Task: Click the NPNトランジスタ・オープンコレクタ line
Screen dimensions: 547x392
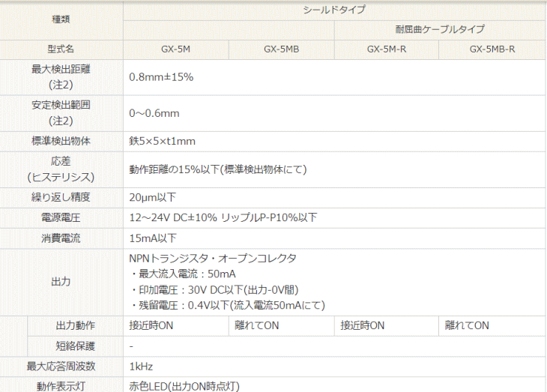Action: [213, 259]
